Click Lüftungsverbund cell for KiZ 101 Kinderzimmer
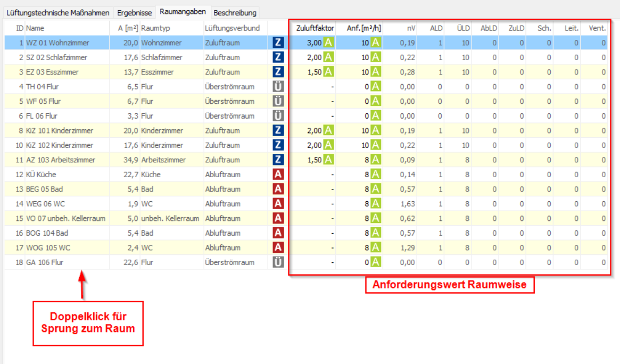Image resolution: width=620 pixels, height=364 pixels. click(222, 130)
